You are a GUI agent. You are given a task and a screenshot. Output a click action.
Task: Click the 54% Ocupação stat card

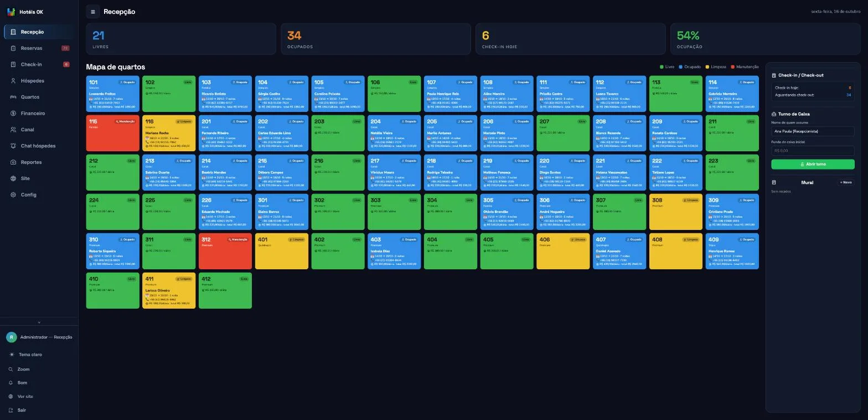point(764,39)
